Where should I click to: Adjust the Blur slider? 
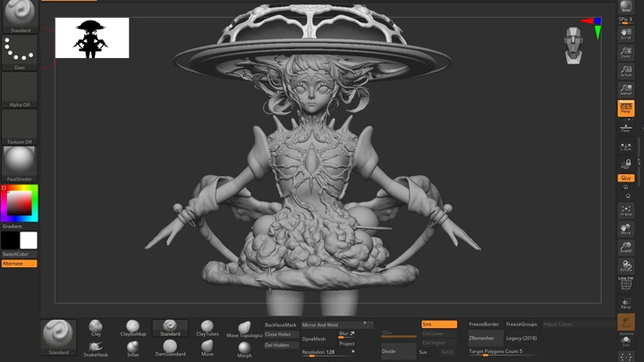coord(347,334)
